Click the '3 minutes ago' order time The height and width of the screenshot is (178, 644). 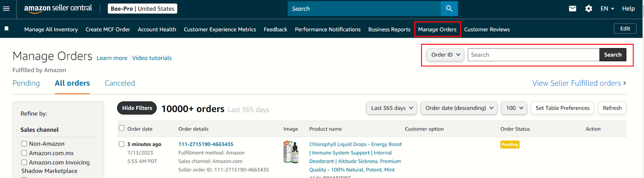[144, 144]
